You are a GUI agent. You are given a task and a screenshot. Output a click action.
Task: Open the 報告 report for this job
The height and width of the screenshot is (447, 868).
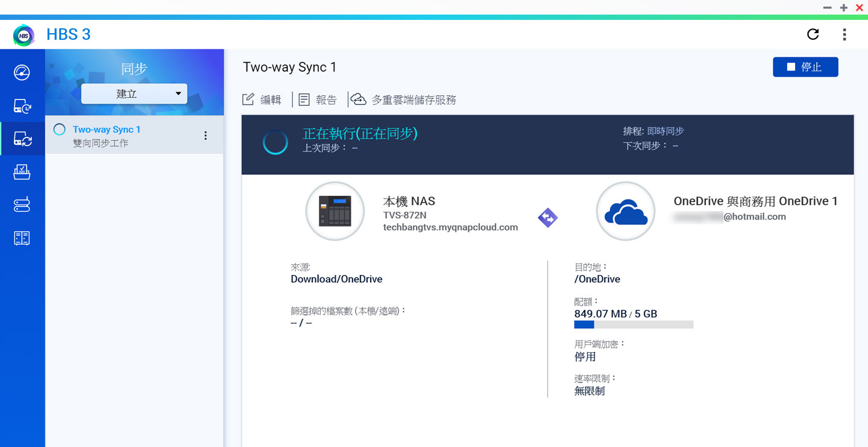pos(318,100)
